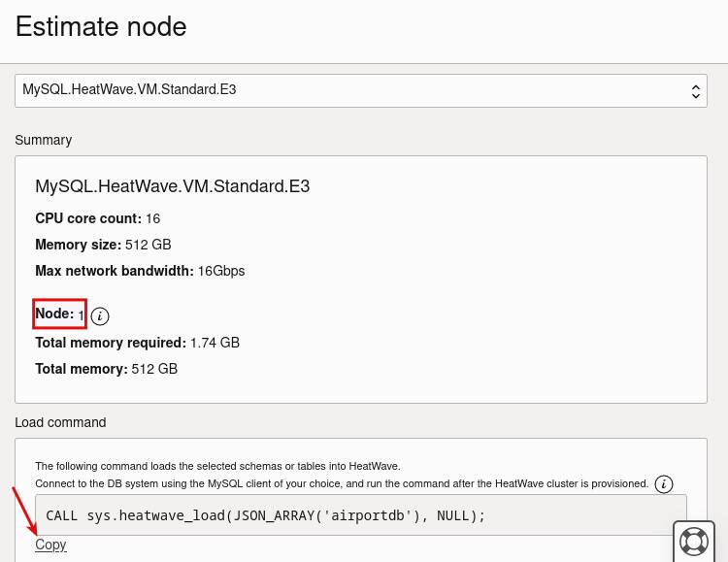Screen dimensions: 728x562
Task: Click the Load command section label
Action: [60, 422]
